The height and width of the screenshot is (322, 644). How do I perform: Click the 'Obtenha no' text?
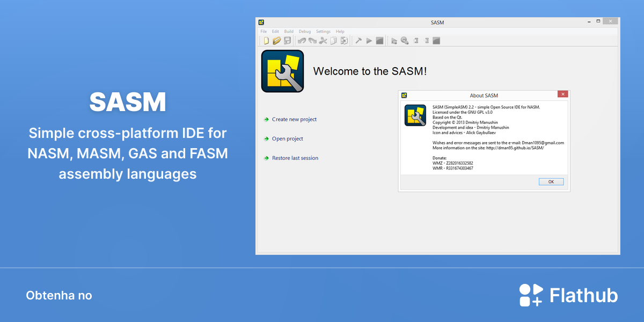click(59, 296)
